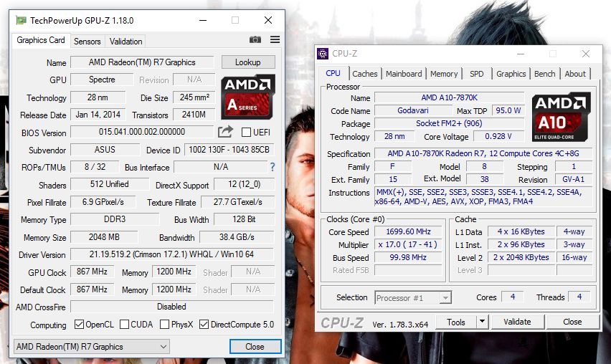Click the GPU-Z screenshot camera icon

pos(255,39)
